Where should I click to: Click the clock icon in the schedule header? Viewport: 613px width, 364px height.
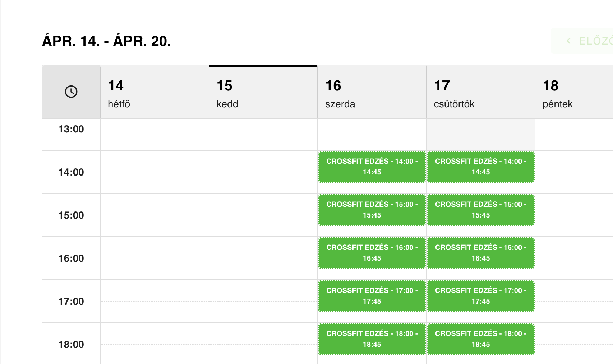[71, 92]
